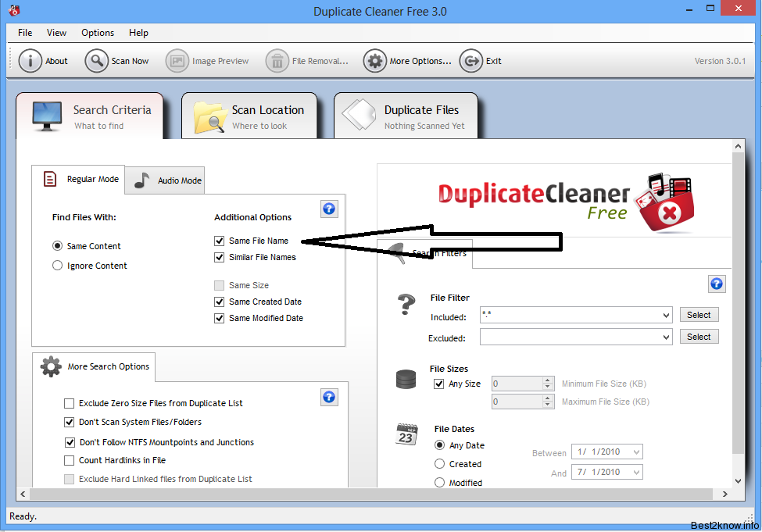Screen dimensions: 762x532
Task: Click the Exit arrow icon
Action: [471, 61]
